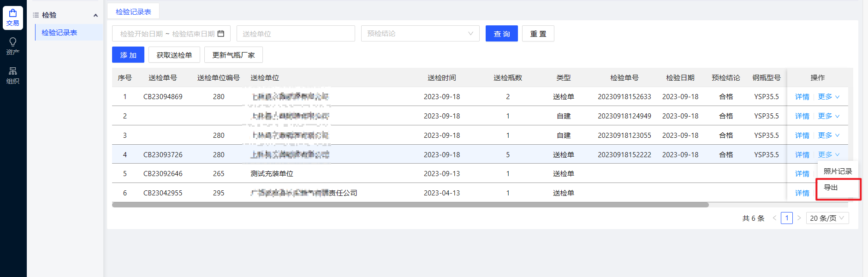Click the horizontal table scrollbar
The width and height of the screenshot is (868, 277).
point(410,205)
